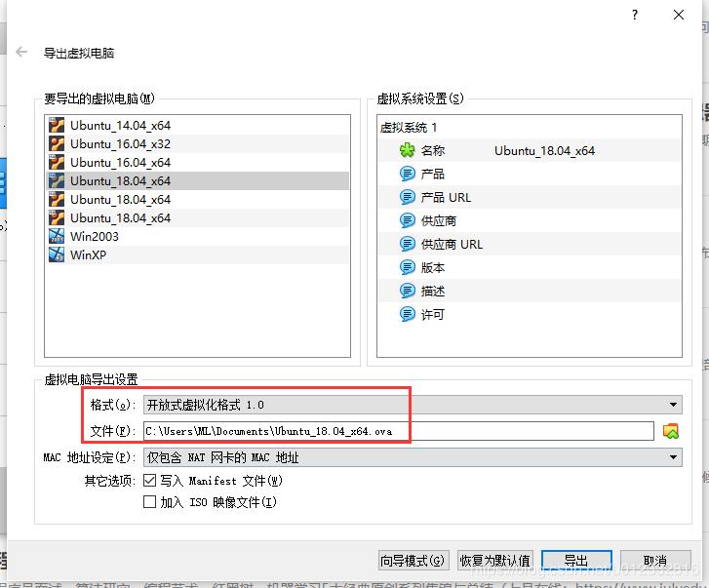This screenshot has width=709, height=588.
Task: Open the 格式 dropdown list
Action: click(x=413, y=405)
